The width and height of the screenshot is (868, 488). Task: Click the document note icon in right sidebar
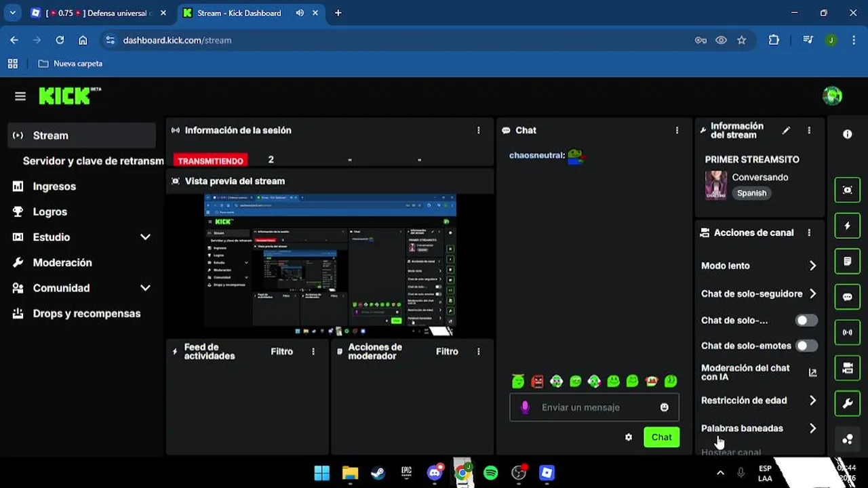(x=847, y=261)
